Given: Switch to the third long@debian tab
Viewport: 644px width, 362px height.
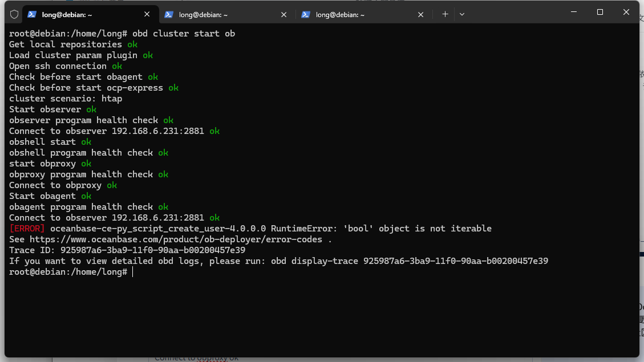Looking at the screenshot, I should (363, 14).
